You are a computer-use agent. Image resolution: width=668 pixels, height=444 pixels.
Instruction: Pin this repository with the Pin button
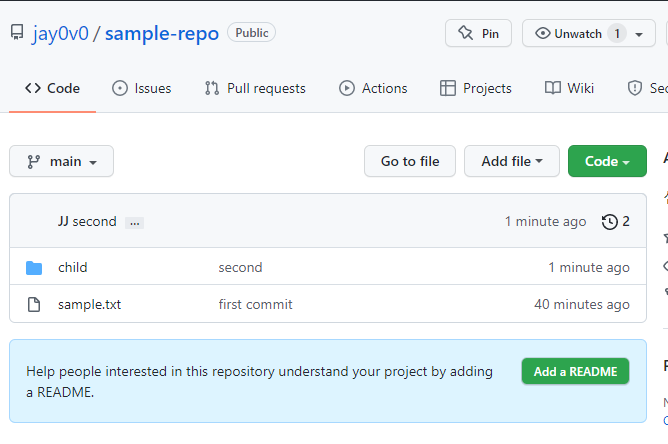pyautogui.click(x=478, y=33)
